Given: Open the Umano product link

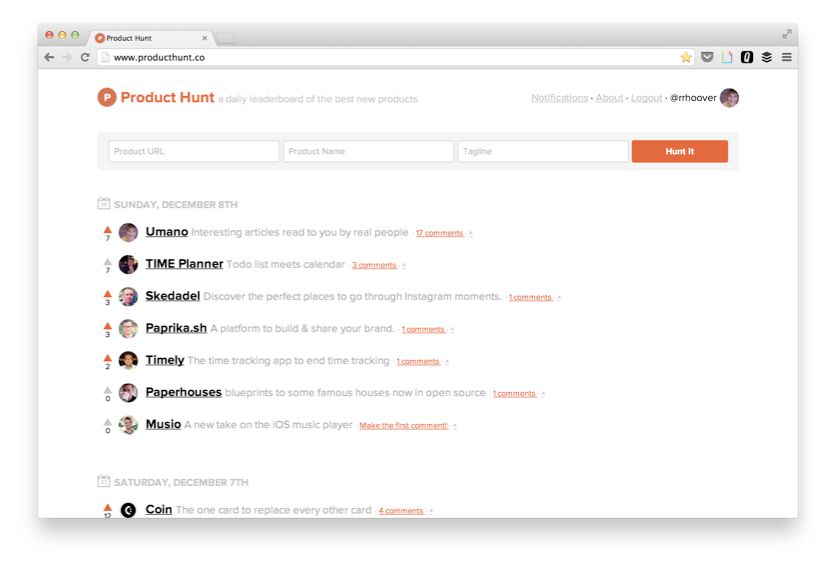Looking at the screenshot, I should tap(167, 232).
